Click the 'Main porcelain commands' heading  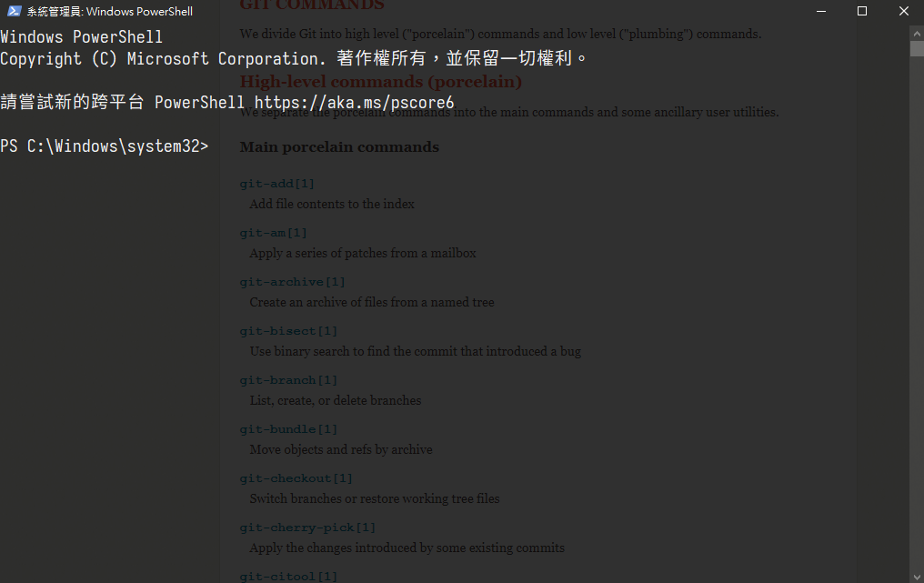click(339, 146)
